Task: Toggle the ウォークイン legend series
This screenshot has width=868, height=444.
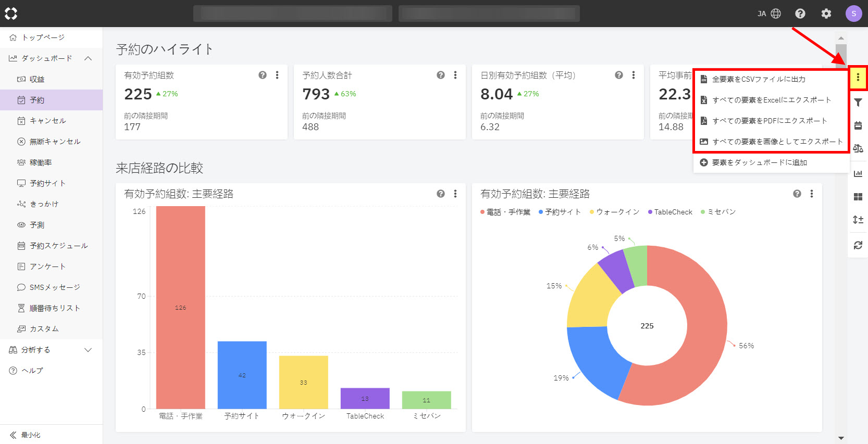Action: tap(614, 212)
